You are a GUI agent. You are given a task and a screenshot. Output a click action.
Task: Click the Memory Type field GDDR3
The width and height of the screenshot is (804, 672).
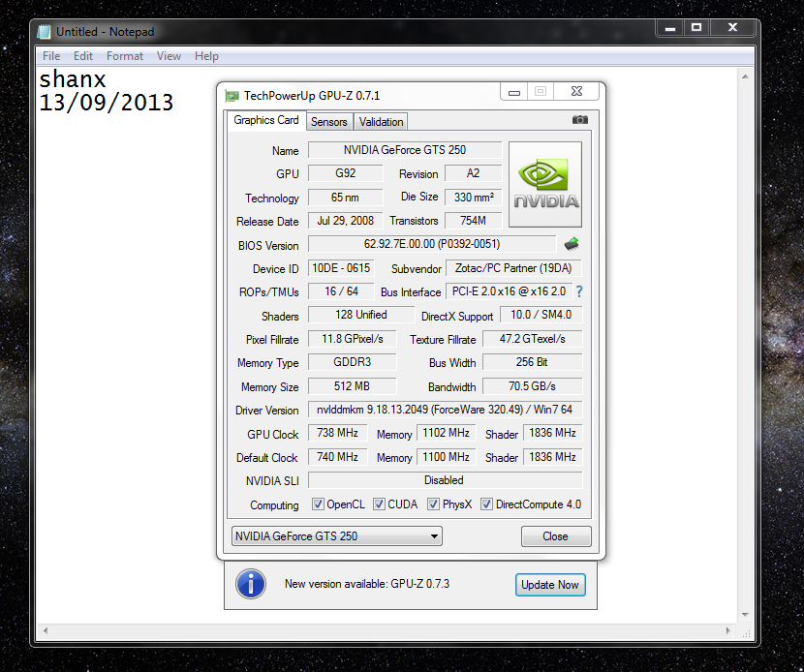[x=353, y=362]
